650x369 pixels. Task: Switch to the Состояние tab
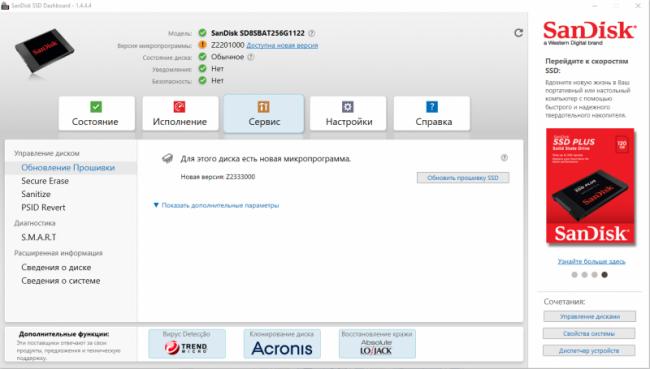pyautogui.click(x=97, y=114)
